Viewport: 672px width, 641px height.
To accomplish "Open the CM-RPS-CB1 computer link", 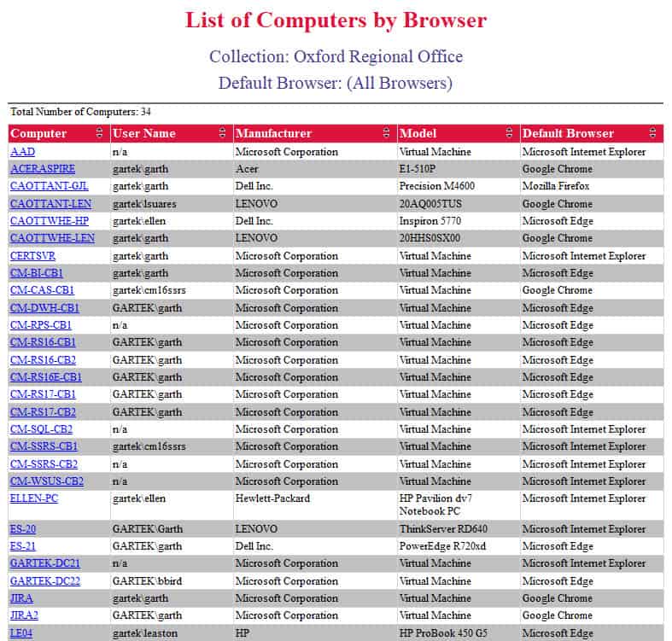I will click(41, 325).
